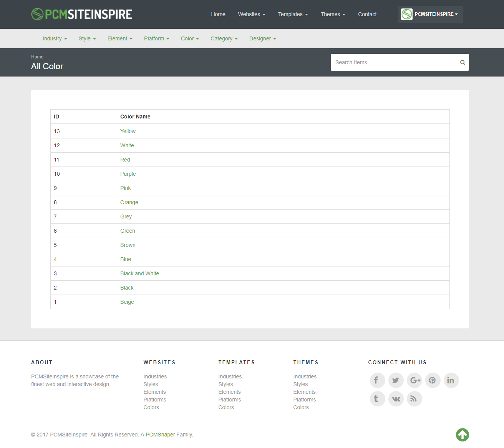Viewport: 504px width, 448px height.
Task: Open the White color link
Action: (127, 145)
